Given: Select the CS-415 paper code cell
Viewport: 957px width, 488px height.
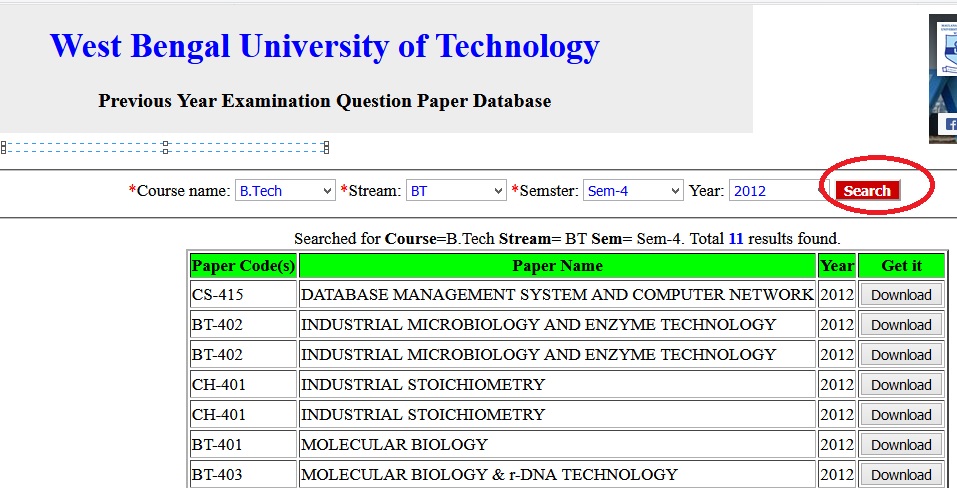Looking at the screenshot, I should pyautogui.click(x=243, y=295).
